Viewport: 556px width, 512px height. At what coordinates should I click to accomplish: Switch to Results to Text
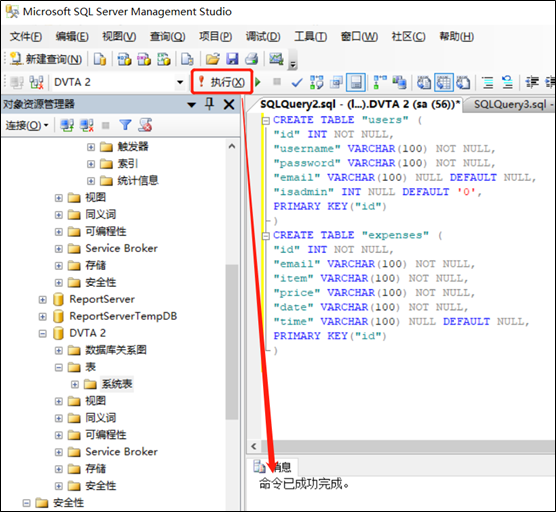point(424,82)
